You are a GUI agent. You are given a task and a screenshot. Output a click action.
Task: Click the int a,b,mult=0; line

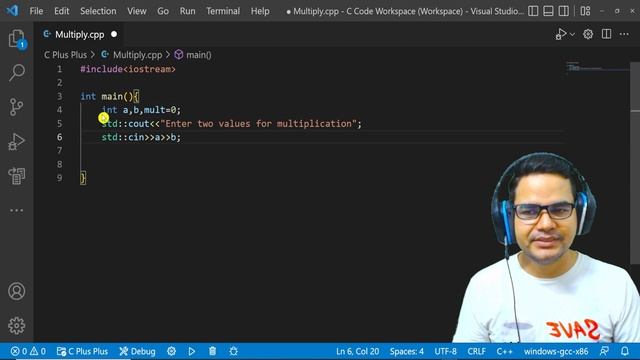[x=141, y=110]
